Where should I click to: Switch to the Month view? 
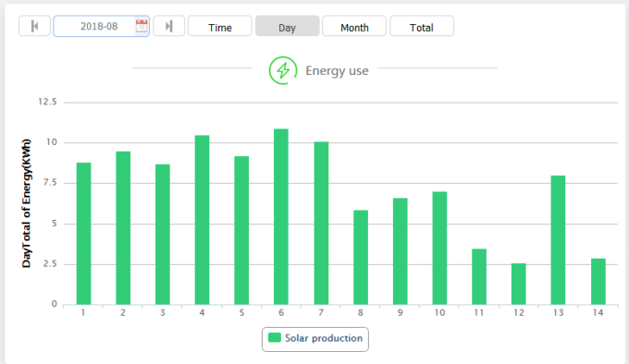pyautogui.click(x=354, y=27)
